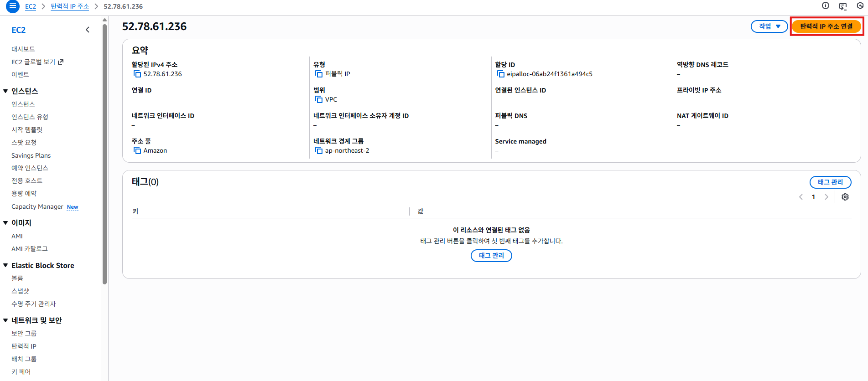Collapse the Elastic Block Store section
The height and width of the screenshot is (381, 868).
(x=5, y=265)
